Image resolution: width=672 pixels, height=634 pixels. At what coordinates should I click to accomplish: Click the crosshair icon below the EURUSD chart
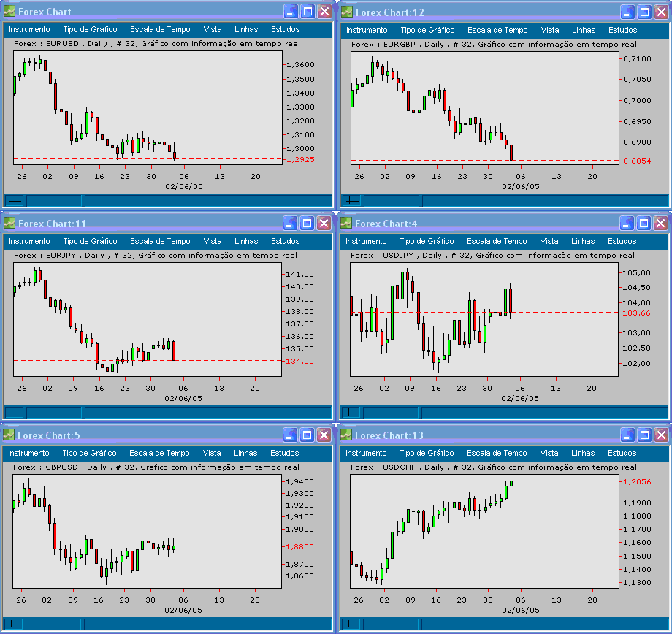pyautogui.click(x=14, y=199)
